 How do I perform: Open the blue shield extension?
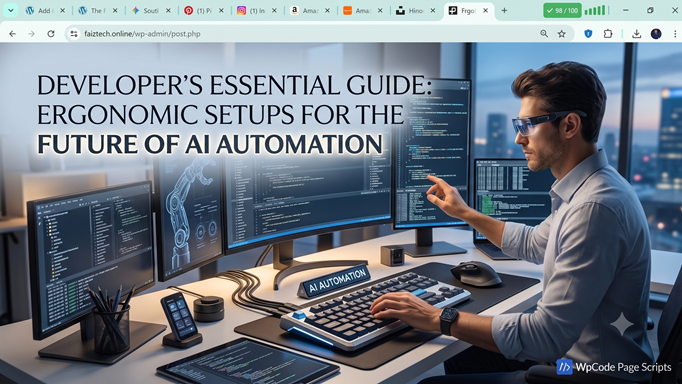(x=588, y=33)
